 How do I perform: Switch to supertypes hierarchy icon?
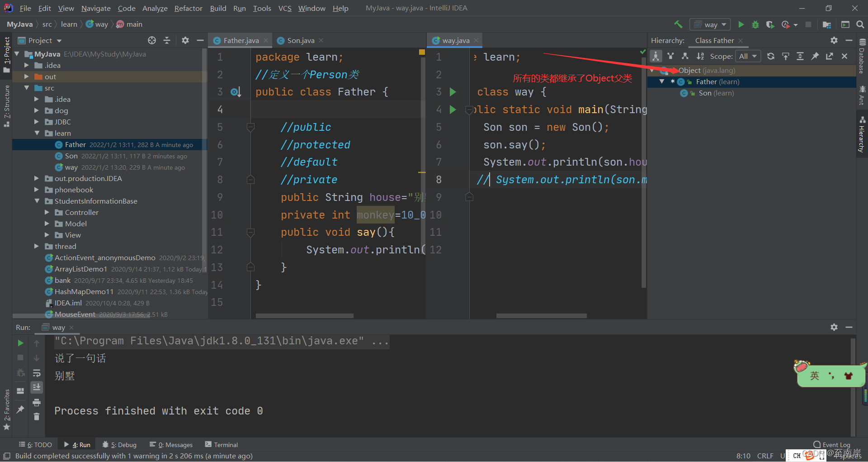[x=670, y=56]
